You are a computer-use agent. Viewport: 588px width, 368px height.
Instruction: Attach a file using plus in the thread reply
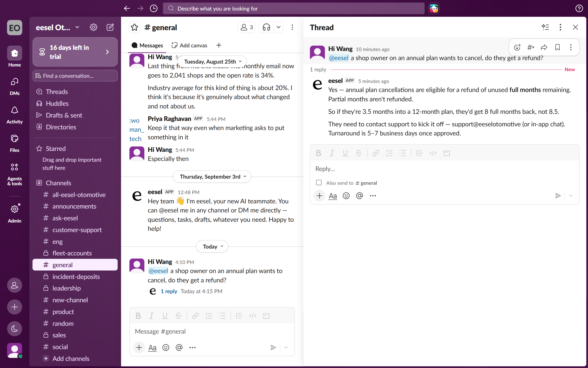pos(319,196)
